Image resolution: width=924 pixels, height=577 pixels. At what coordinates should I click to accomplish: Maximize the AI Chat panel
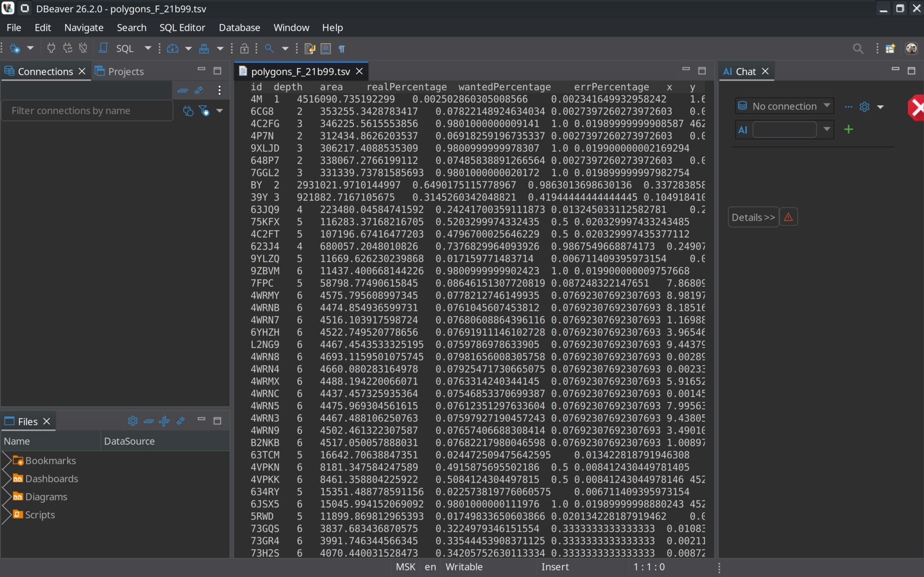tap(911, 71)
